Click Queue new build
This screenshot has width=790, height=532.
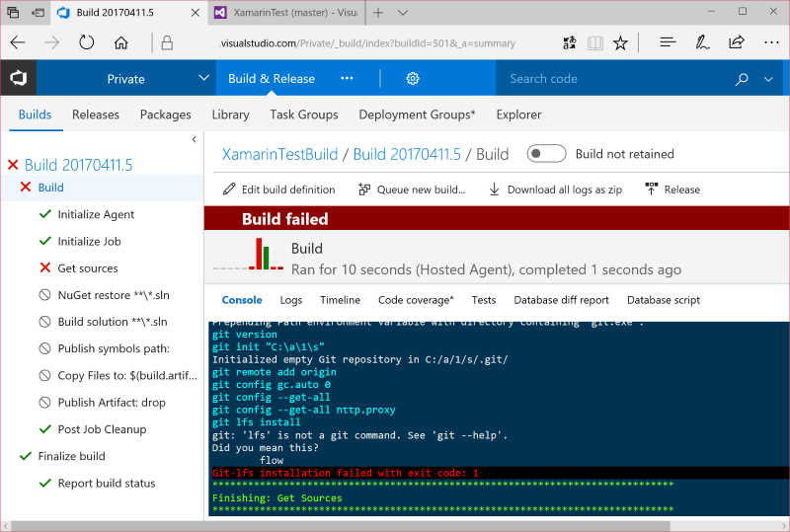[412, 190]
